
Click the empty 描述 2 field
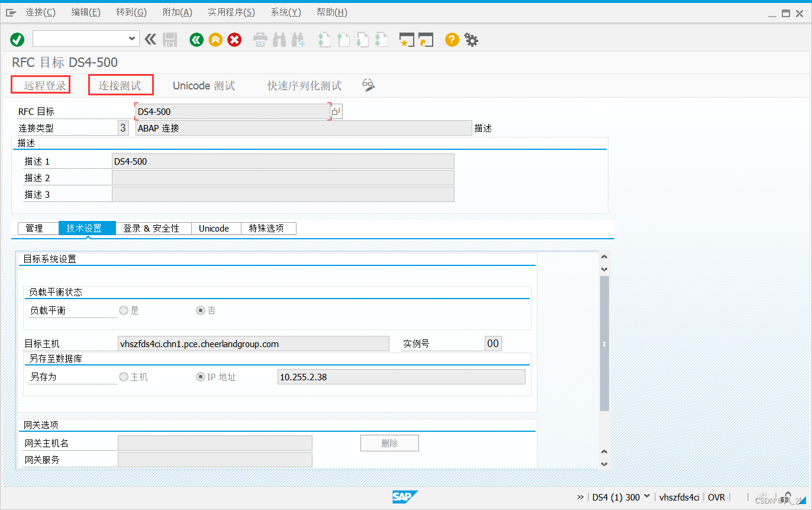[x=283, y=178]
